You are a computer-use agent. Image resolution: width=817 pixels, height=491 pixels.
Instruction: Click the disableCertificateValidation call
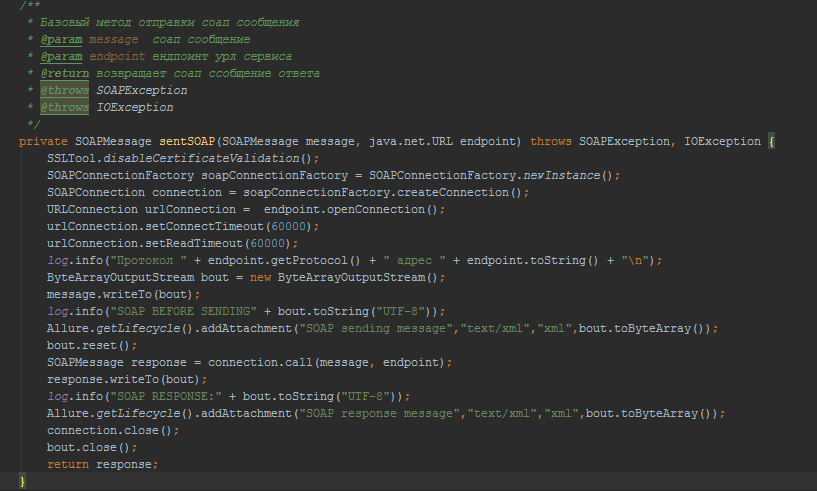point(201,158)
